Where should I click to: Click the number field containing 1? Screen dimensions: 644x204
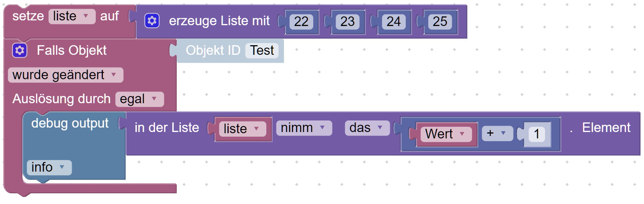536,134
